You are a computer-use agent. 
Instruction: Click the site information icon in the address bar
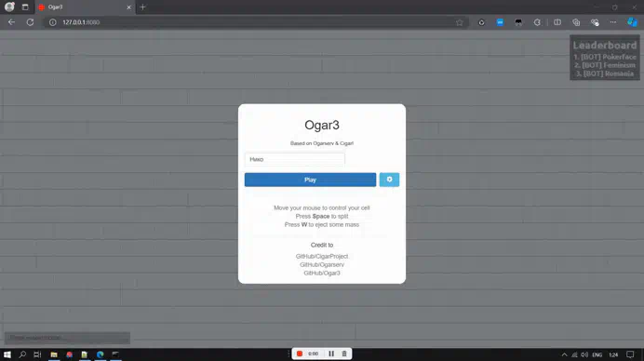52,22
